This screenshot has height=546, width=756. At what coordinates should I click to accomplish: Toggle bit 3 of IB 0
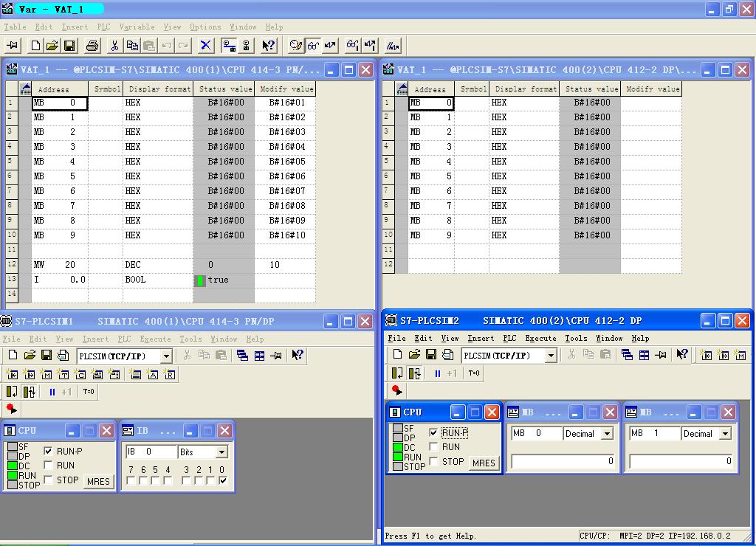[186, 480]
